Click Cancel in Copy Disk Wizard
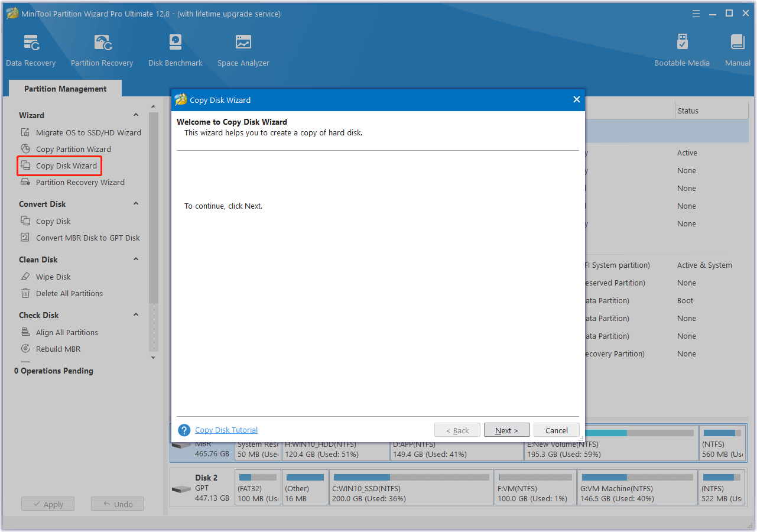The image size is (757, 532). pos(557,430)
